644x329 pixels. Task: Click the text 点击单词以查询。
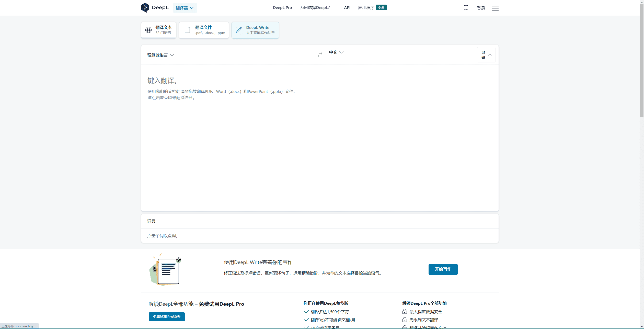pos(164,236)
